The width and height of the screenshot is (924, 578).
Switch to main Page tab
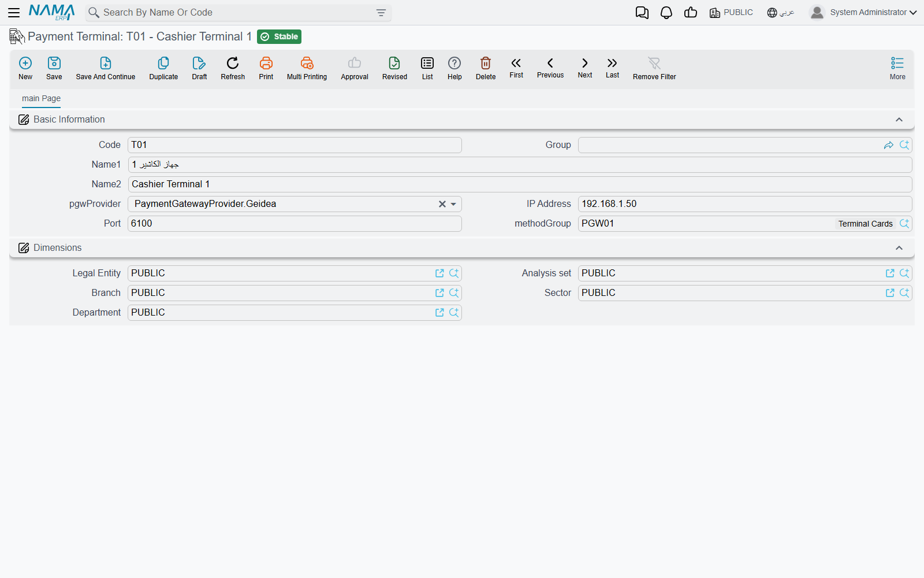[x=41, y=98]
